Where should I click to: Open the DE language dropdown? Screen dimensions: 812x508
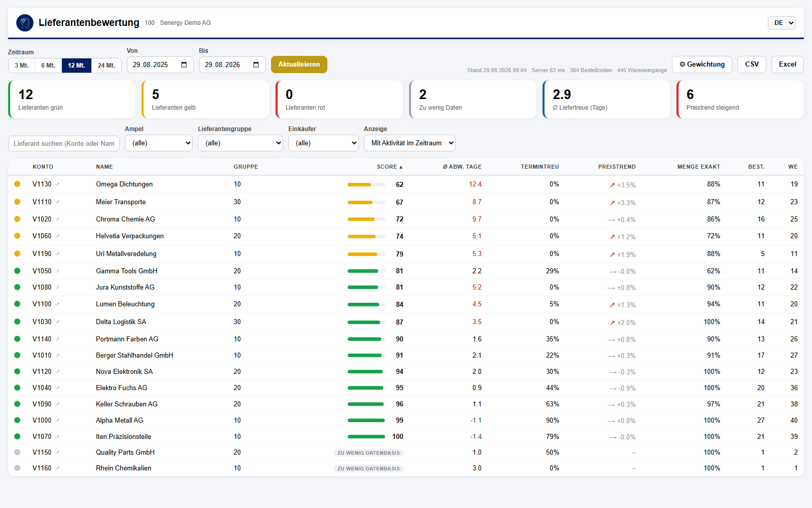(x=782, y=23)
